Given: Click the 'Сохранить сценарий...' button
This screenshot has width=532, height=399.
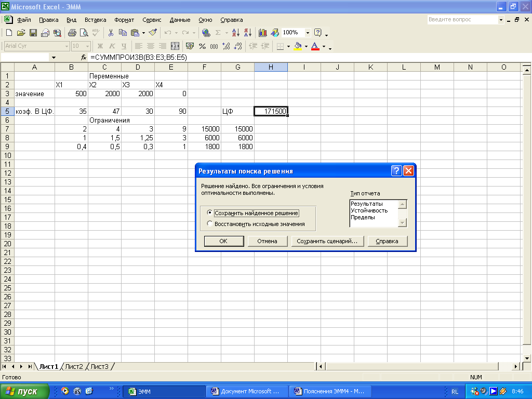Looking at the screenshot, I should pos(327,241).
